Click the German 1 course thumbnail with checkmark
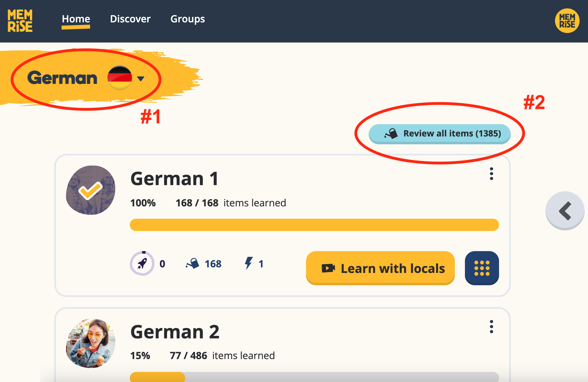 tap(91, 190)
